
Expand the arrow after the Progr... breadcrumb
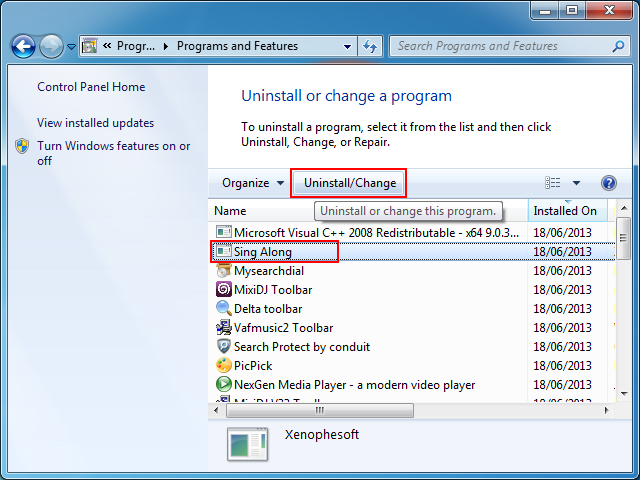(166, 47)
